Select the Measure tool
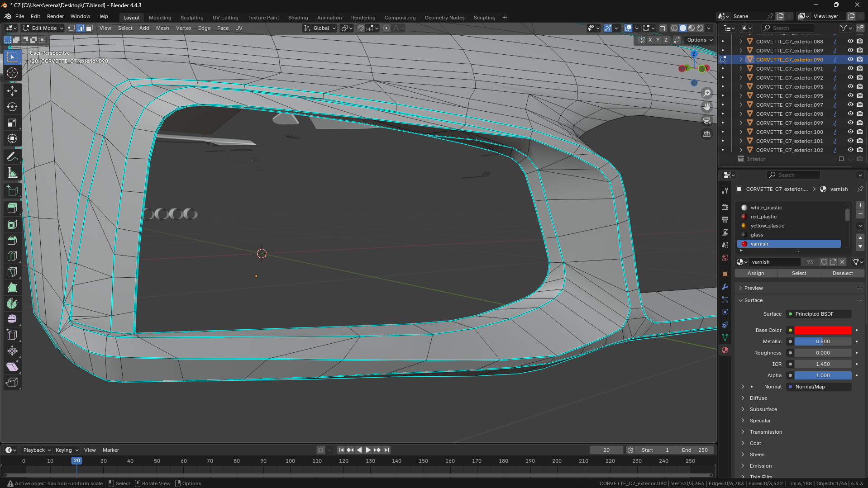Image resolution: width=868 pixels, height=488 pixels. 12,173
